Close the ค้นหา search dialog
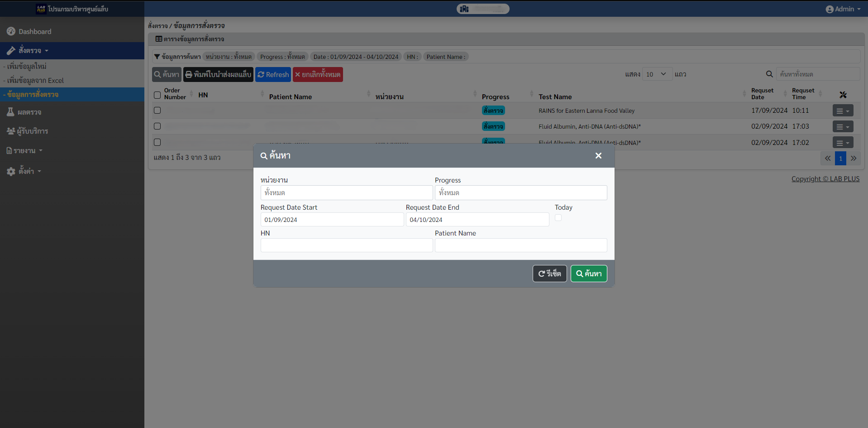The width and height of the screenshot is (868, 428). click(598, 156)
